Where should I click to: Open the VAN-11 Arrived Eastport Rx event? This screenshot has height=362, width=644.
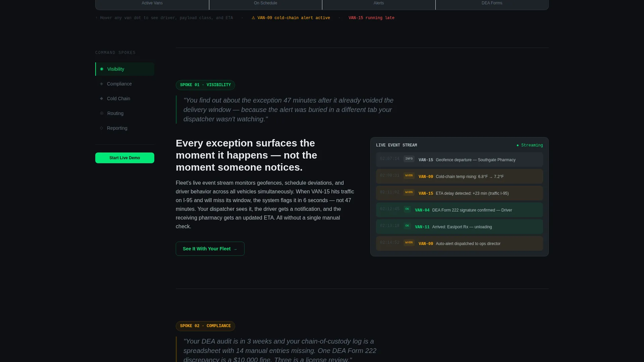[x=460, y=227]
